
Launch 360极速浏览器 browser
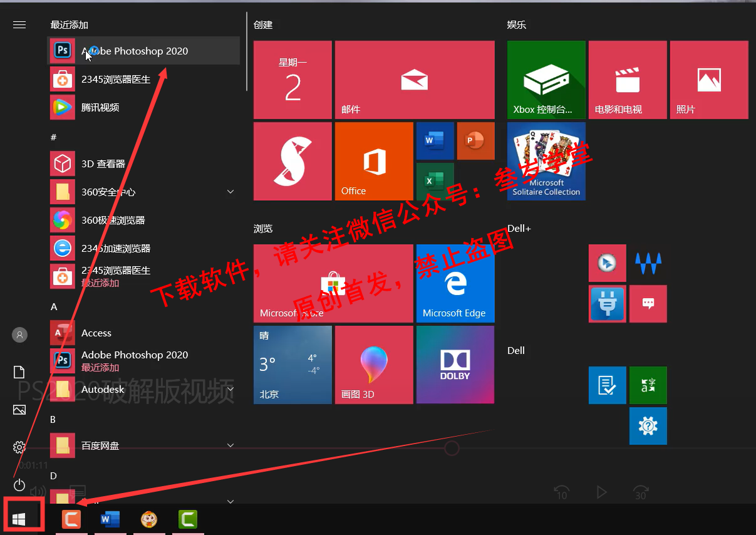[143, 220]
